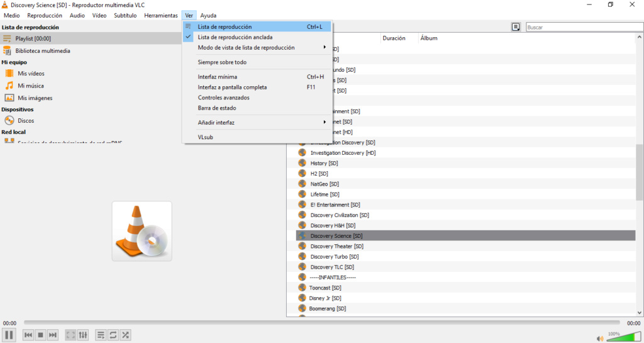Change playlist view mode icon near search
Screen dimensions: 644x343
(x=516, y=27)
